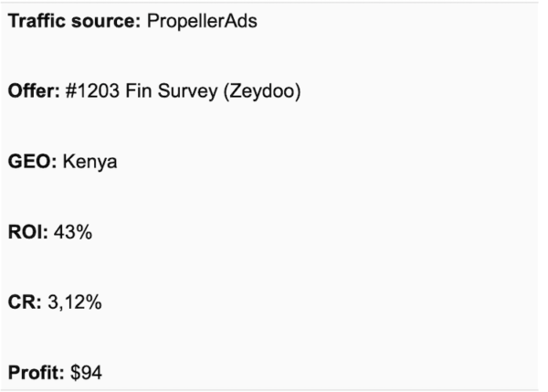Click the bold GEO label
The image size is (548, 392).
pyautogui.click(x=32, y=162)
